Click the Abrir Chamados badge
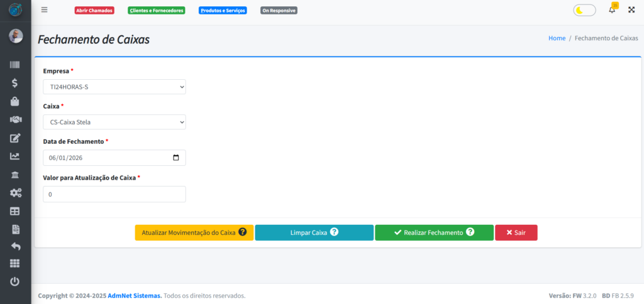This screenshot has width=644, height=304. tap(94, 11)
